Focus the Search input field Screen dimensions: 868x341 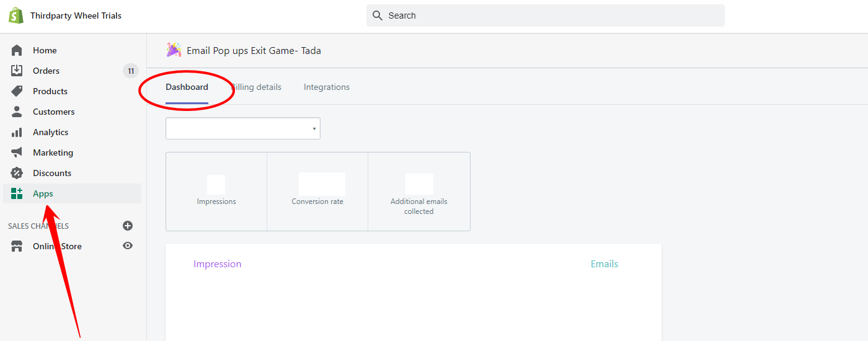point(546,15)
